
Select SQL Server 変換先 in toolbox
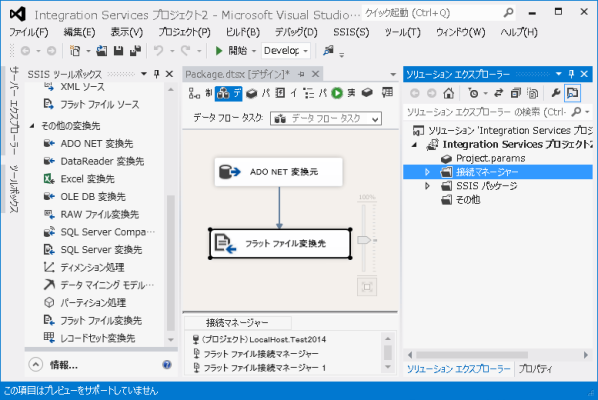pos(101,249)
